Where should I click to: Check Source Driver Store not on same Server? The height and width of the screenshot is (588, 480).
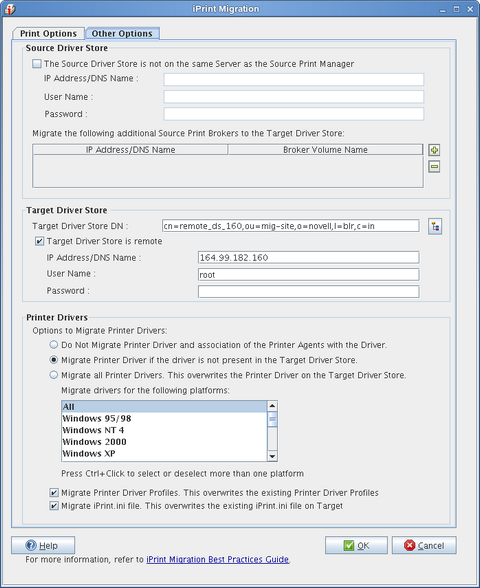coord(37,64)
